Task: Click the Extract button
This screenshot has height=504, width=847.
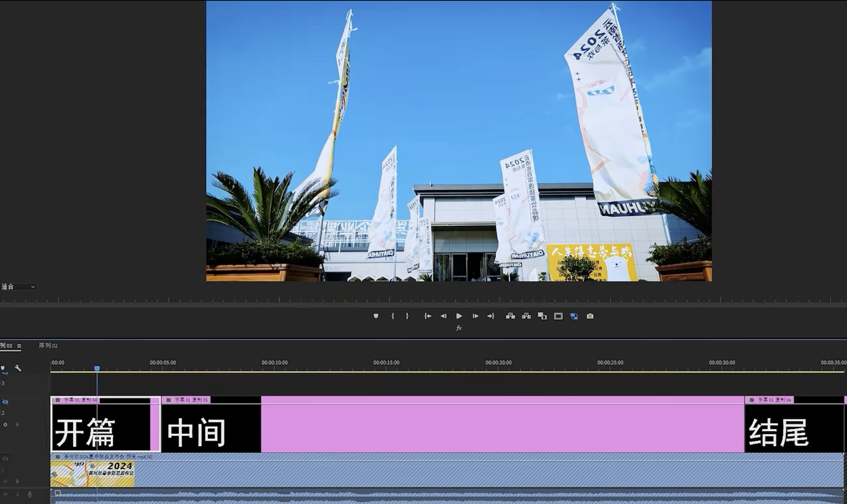Action: tap(526, 316)
